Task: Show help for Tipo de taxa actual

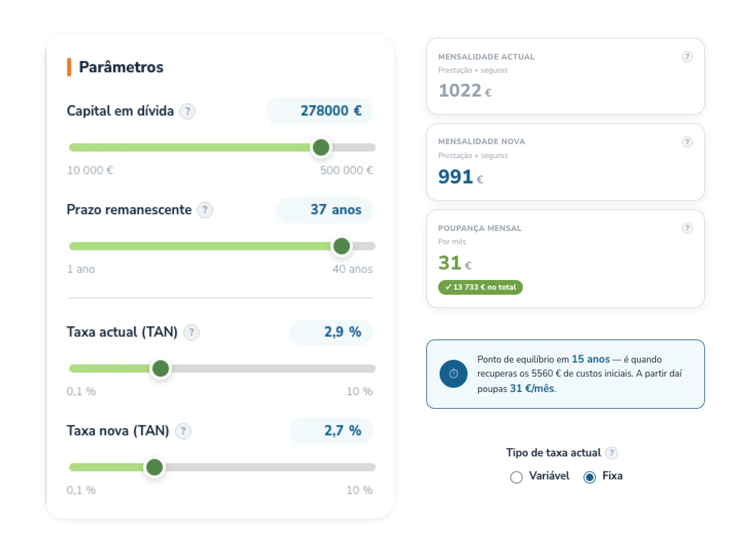Action: (x=612, y=453)
